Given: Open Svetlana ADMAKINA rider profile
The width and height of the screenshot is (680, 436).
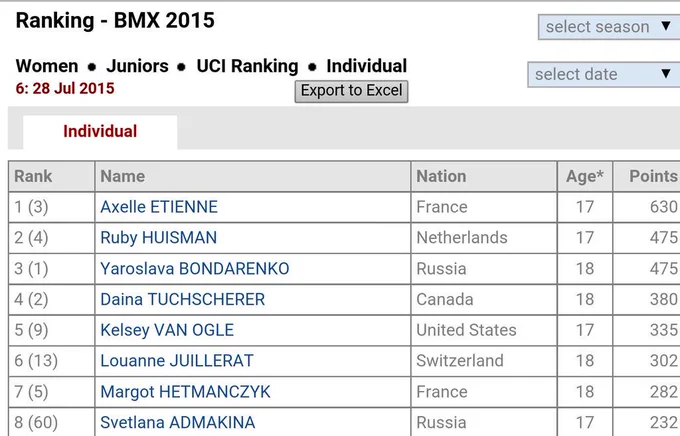Looking at the screenshot, I should (x=178, y=423).
